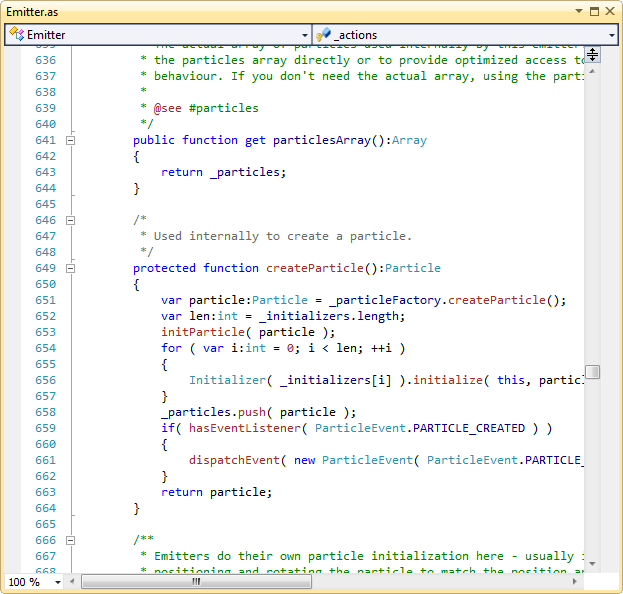The height and width of the screenshot is (594, 623).
Task: Click line number 656 in margin
Action: click(x=45, y=380)
